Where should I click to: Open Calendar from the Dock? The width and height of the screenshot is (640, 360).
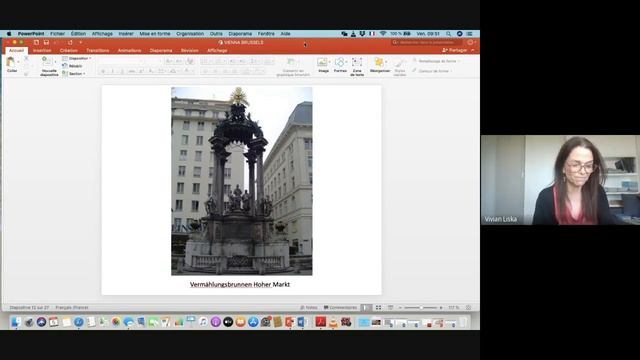coord(54,322)
